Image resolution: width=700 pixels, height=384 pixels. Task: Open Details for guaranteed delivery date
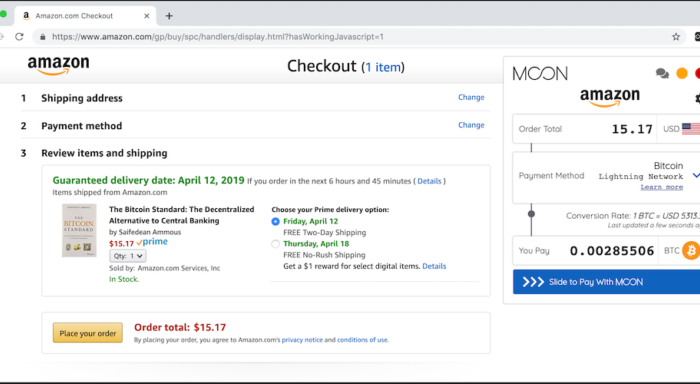coord(429,181)
